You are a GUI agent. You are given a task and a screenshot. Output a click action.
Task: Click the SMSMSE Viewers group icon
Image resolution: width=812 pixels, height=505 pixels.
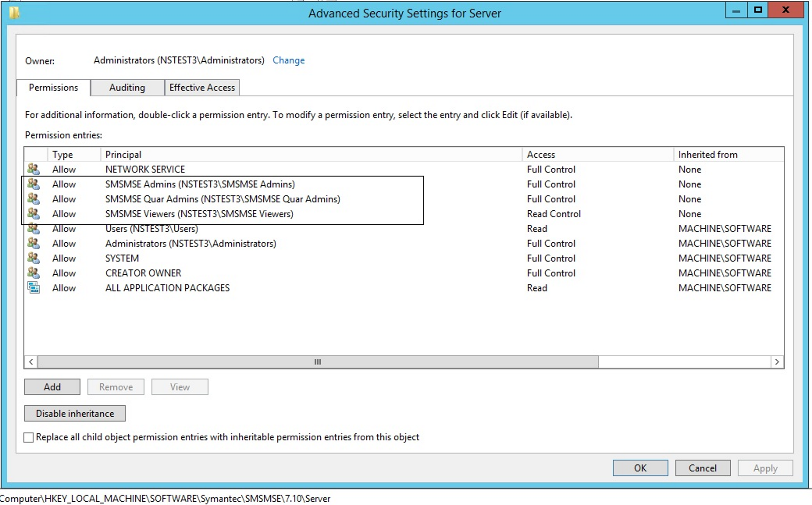pyautogui.click(x=33, y=213)
